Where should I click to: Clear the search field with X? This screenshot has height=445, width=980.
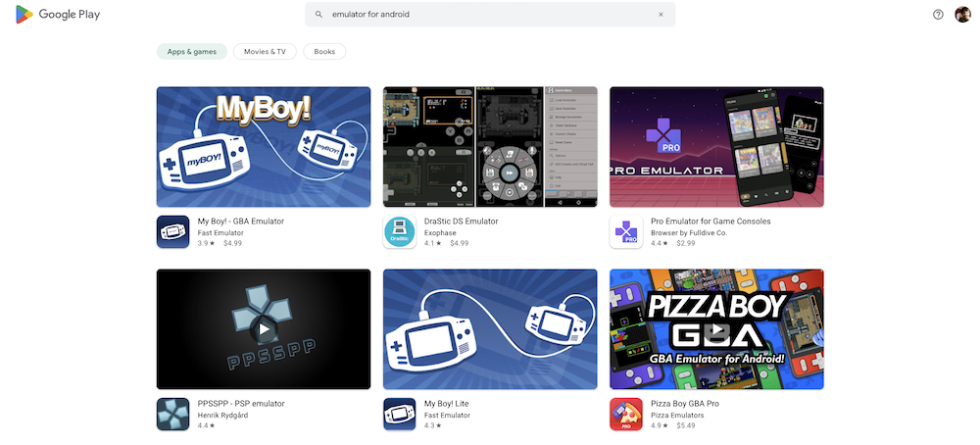coord(661,15)
